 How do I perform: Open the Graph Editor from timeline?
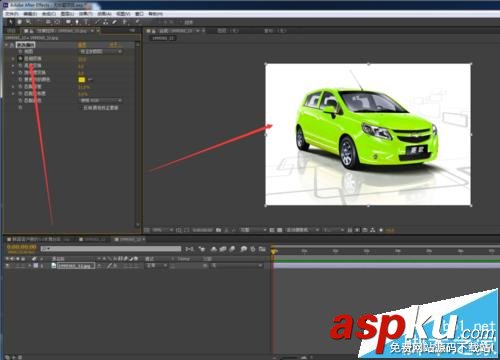pyautogui.click(x=262, y=249)
